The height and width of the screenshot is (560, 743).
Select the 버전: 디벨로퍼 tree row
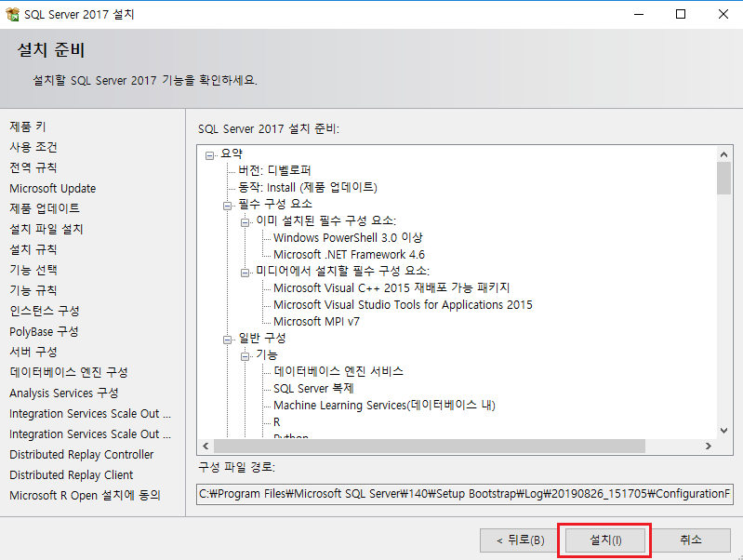tap(274, 170)
